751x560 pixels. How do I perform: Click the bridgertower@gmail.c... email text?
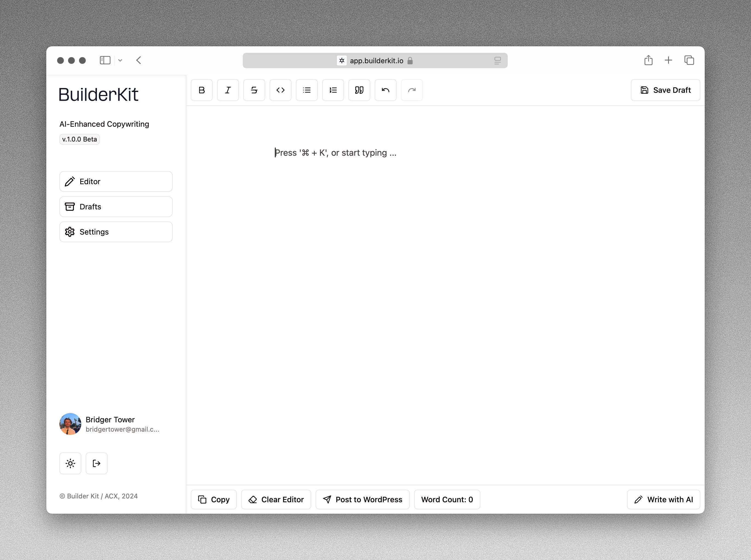tap(122, 429)
